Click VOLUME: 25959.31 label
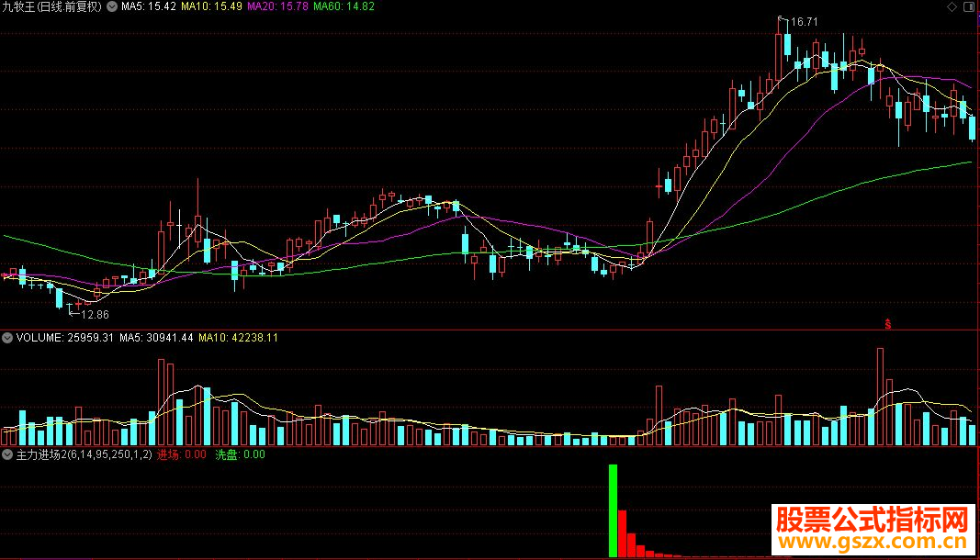Image resolution: width=980 pixels, height=560 pixels. pyautogui.click(x=65, y=338)
